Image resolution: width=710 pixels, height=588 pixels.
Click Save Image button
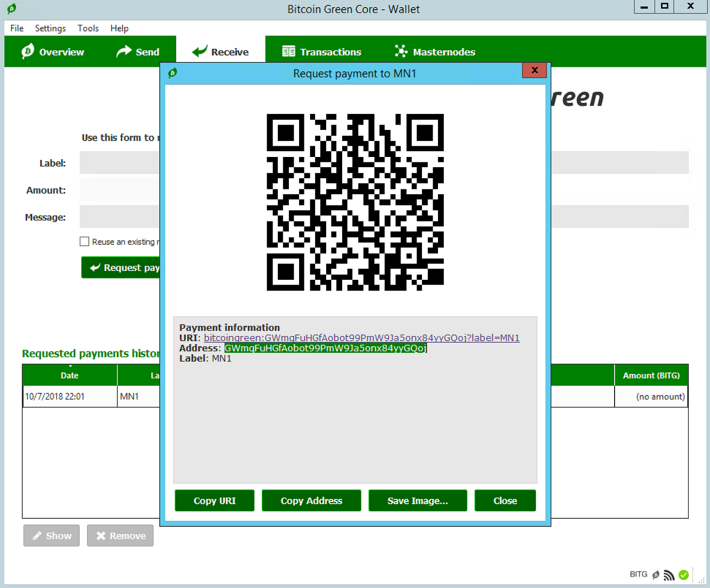pos(418,501)
